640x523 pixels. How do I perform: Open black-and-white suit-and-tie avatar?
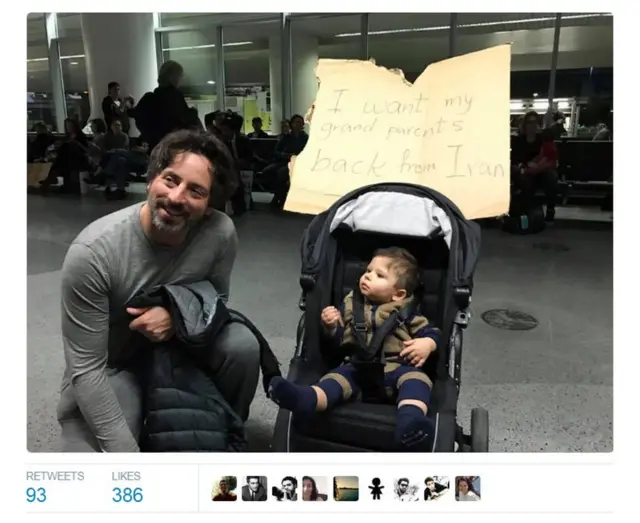point(254,488)
